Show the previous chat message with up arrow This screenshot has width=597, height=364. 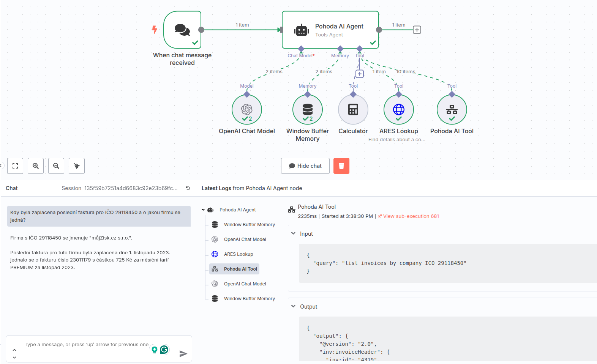(x=14, y=350)
